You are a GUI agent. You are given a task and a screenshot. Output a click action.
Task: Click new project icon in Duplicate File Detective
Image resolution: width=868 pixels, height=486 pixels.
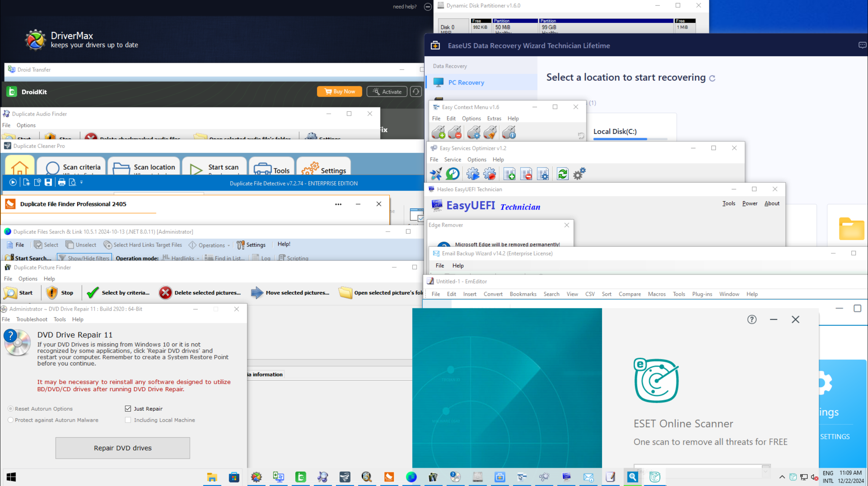point(26,183)
